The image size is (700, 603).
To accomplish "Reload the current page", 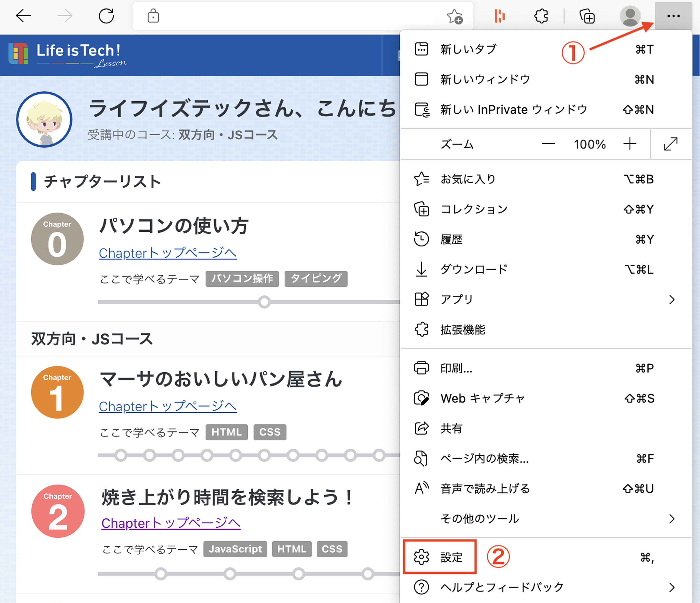I will (106, 16).
